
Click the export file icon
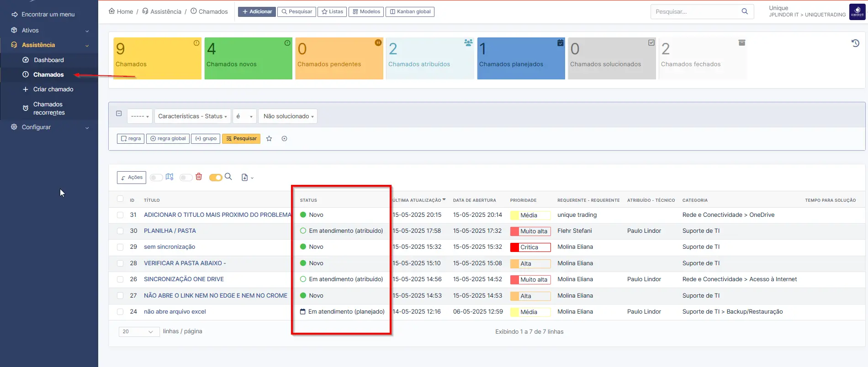click(x=245, y=178)
